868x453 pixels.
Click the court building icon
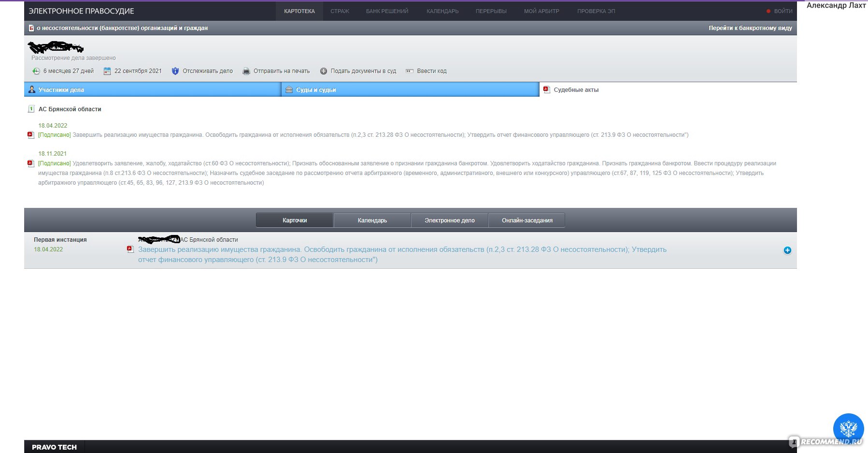coord(289,89)
